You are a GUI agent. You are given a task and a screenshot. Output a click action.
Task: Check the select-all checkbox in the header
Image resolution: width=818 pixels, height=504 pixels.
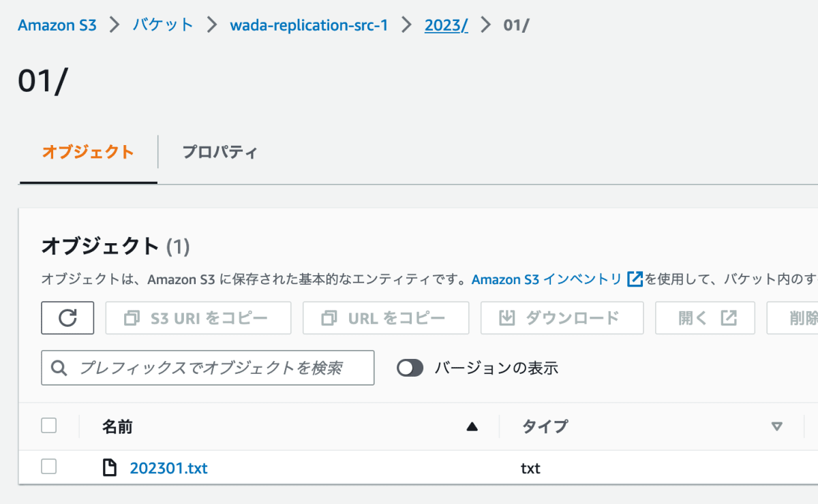49,426
